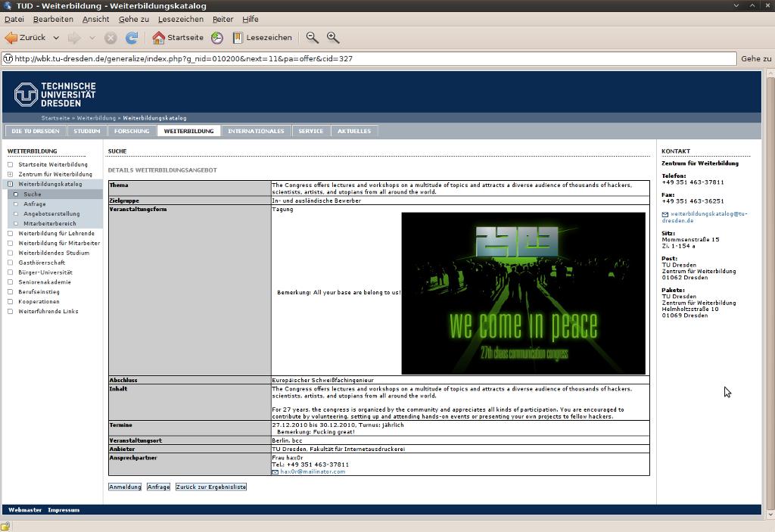Click hax0r@mailinator.com email link
Image resolution: width=775 pixels, height=532 pixels.
pyautogui.click(x=313, y=471)
